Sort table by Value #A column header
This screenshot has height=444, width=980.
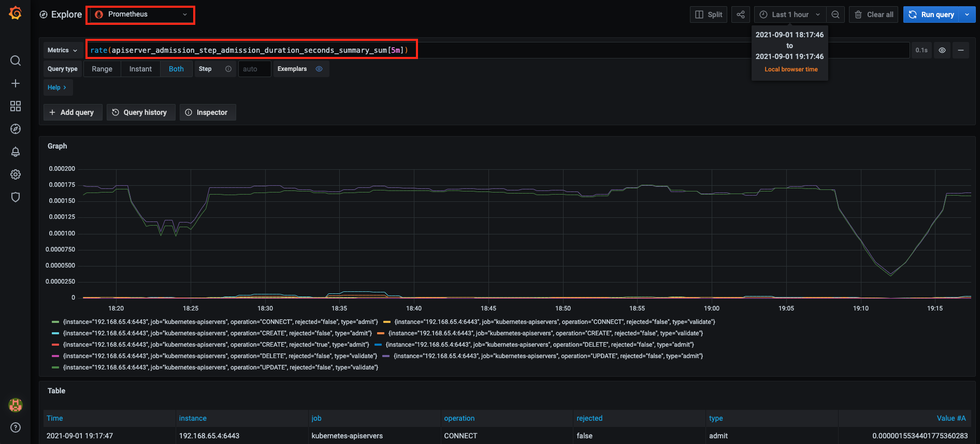pyautogui.click(x=952, y=418)
